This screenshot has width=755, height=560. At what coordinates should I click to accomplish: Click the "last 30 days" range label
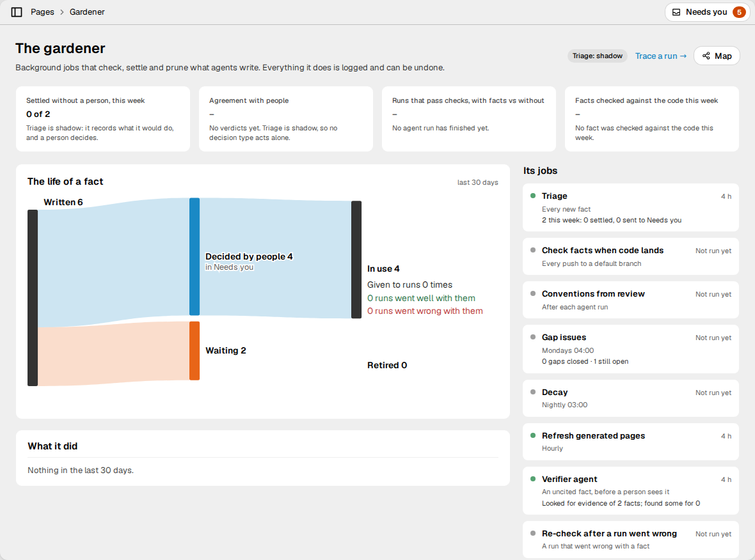coord(478,182)
